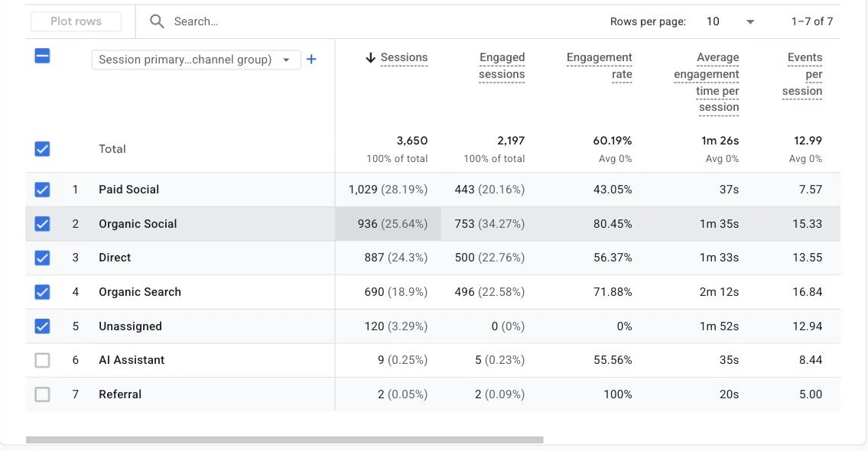Click the Sessions sort arrow icon

coord(371,57)
